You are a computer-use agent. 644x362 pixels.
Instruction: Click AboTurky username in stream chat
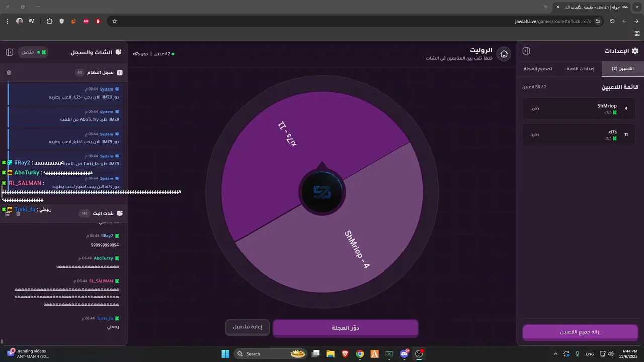pos(103,258)
